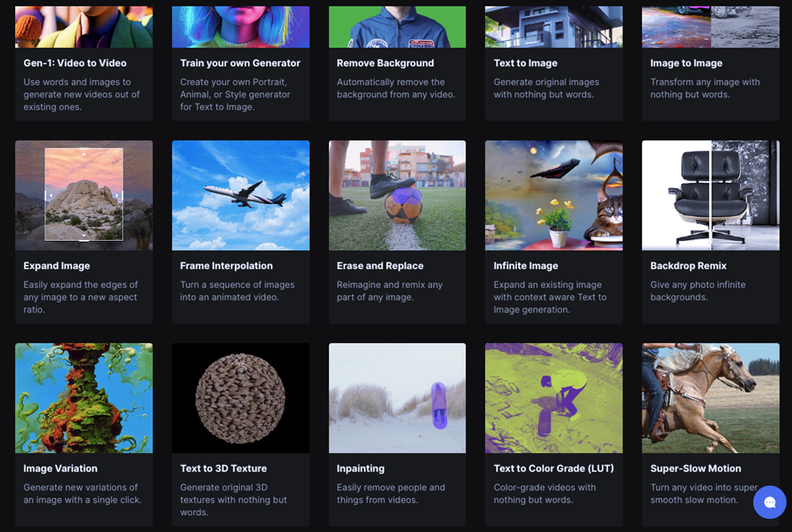Click 'Generate original 3D textures' description

coord(233,499)
